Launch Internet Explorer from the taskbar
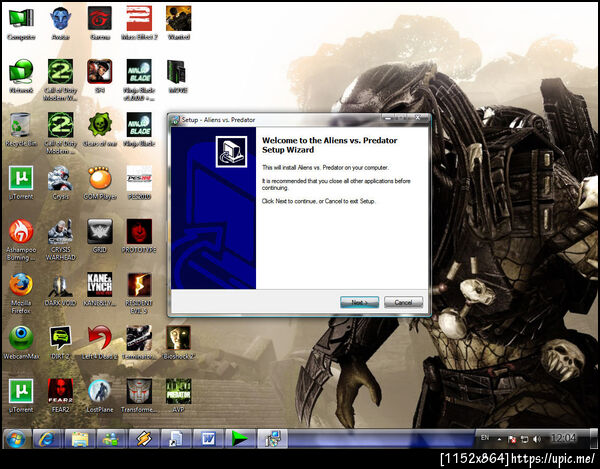Viewport: 600px width, 469px height. point(47,439)
